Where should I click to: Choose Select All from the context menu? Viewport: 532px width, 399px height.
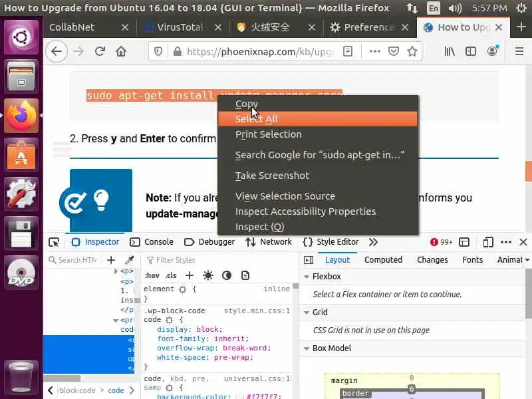(318, 119)
